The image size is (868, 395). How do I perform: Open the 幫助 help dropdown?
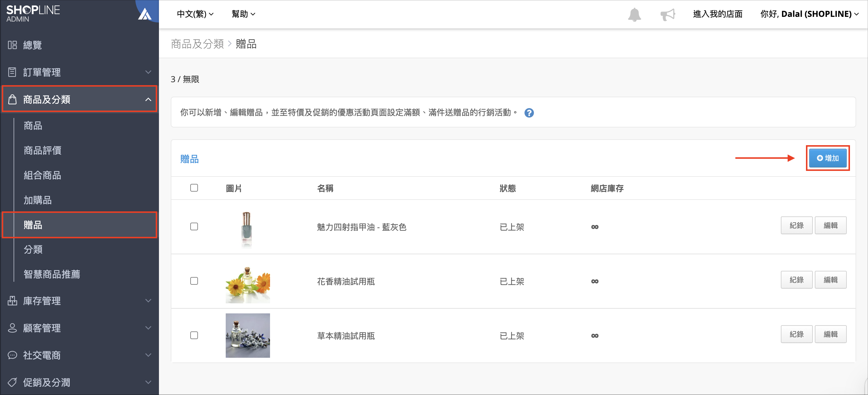(243, 14)
